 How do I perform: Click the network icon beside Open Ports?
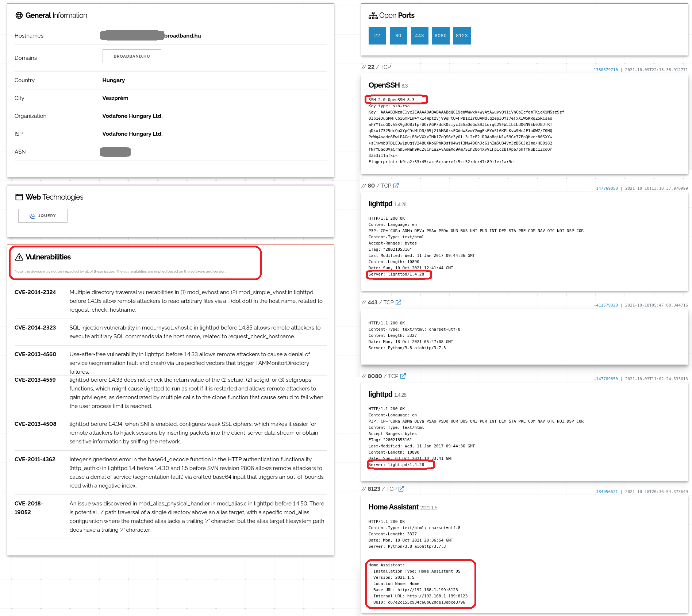point(373,15)
